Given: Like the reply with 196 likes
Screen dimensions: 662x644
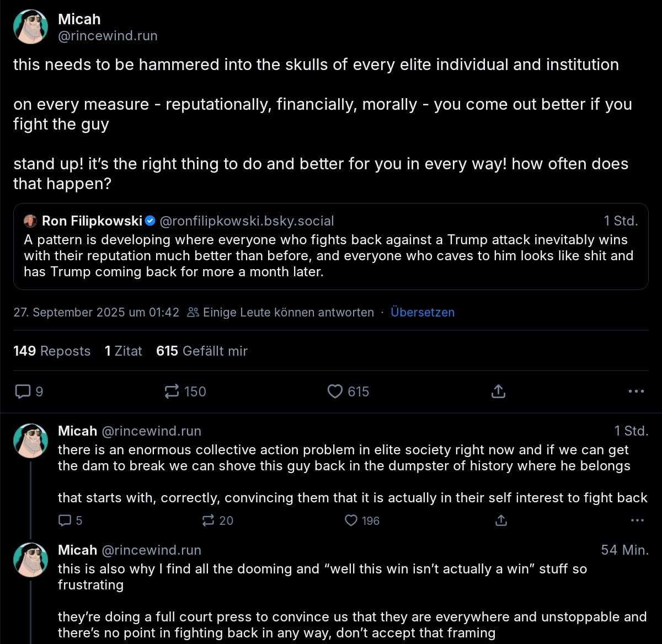Looking at the screenshot, I should 362,520.
